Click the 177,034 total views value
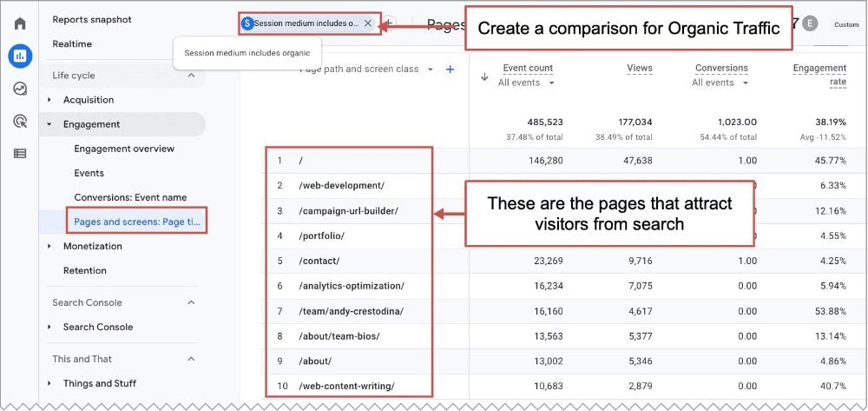 point(634,122)
